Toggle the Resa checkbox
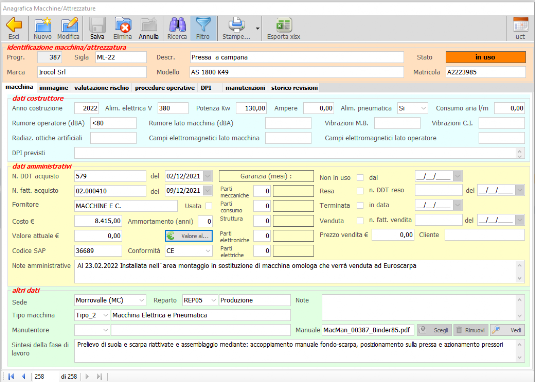Image resolution: width=535 pixels, height=382 pixels. (x=360, y=191)
